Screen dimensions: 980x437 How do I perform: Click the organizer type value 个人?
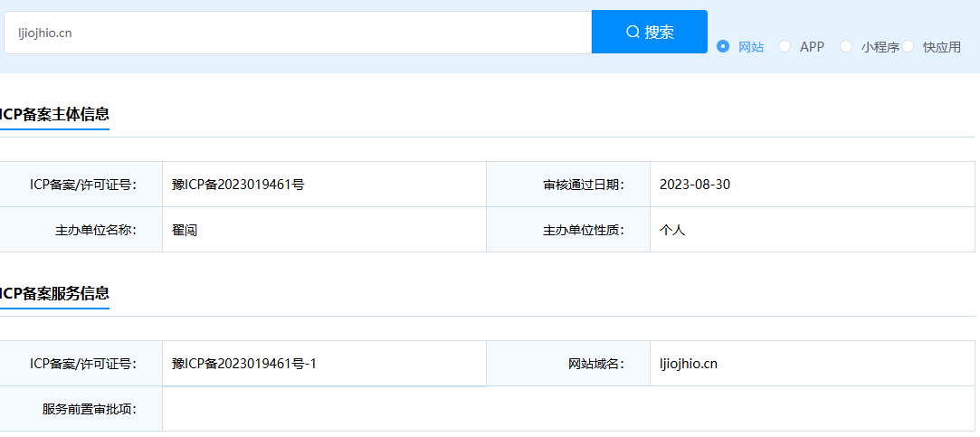point(672,230)
